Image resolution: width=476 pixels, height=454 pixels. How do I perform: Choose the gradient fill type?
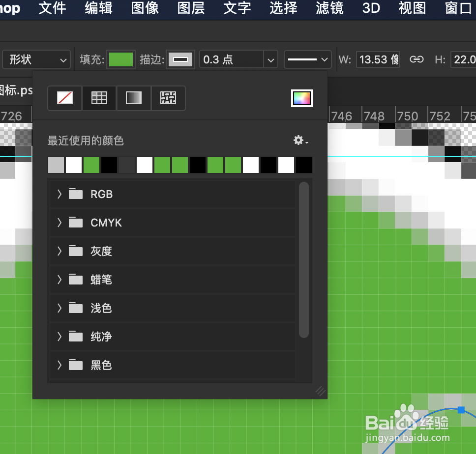coord(134,98)
